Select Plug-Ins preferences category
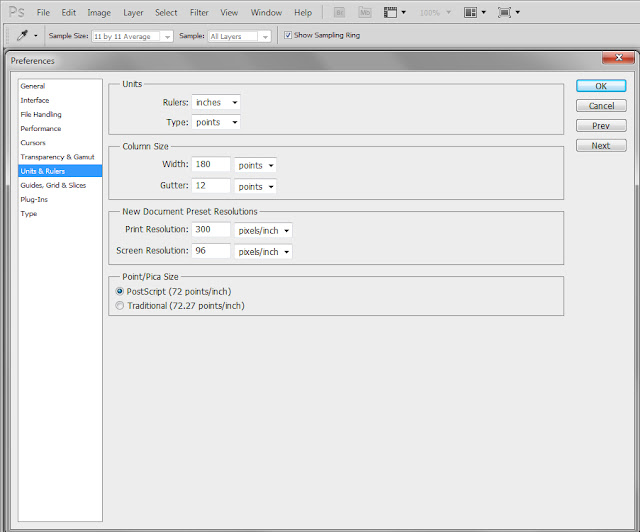The width and height of the screenshot is (640, 532). [x=60, y=199]
